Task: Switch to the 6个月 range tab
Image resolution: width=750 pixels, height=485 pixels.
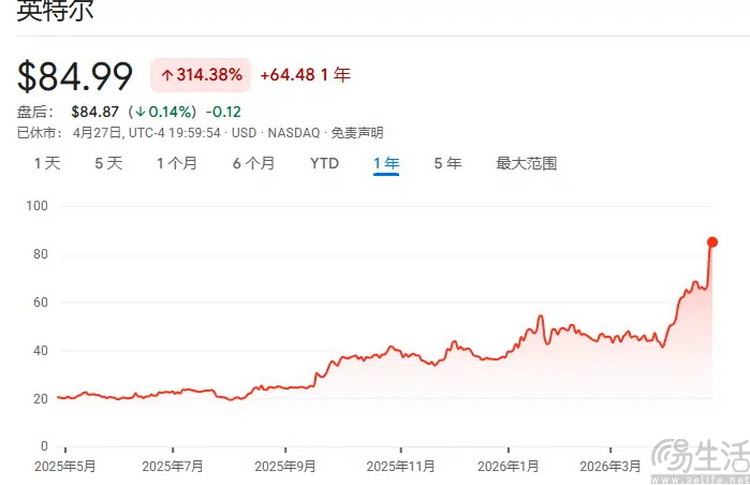Action: [x=254, y=164]
